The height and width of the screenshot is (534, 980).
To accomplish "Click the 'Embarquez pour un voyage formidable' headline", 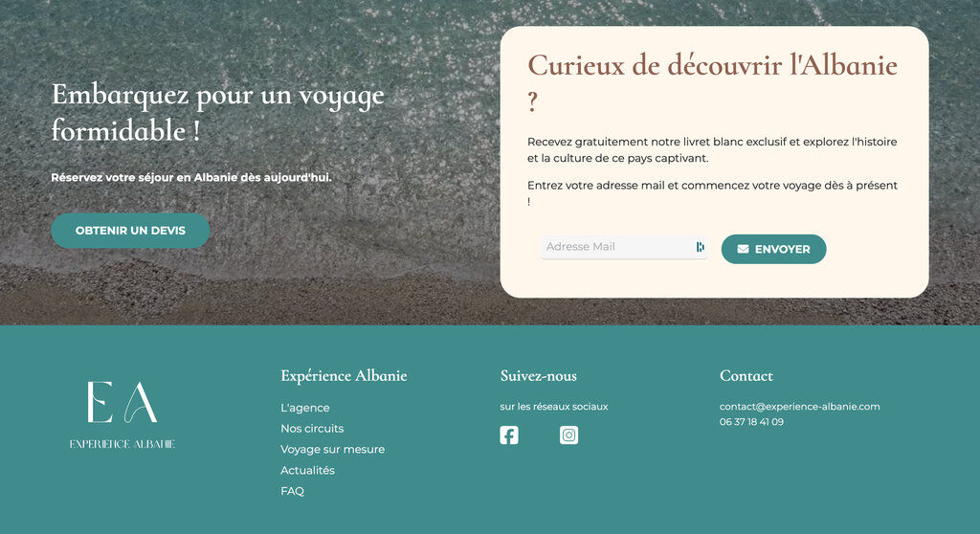I will click(217, 112).
